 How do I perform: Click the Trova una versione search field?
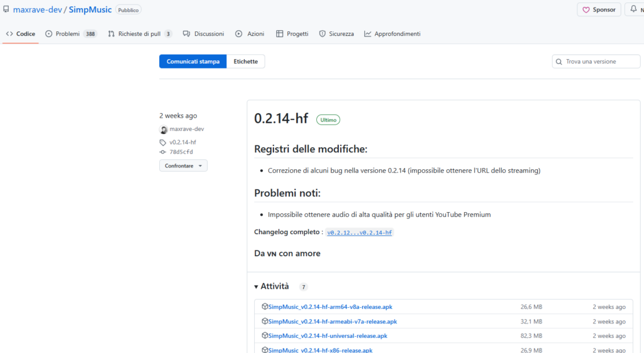pyautogui.click(x=596, y=61)
